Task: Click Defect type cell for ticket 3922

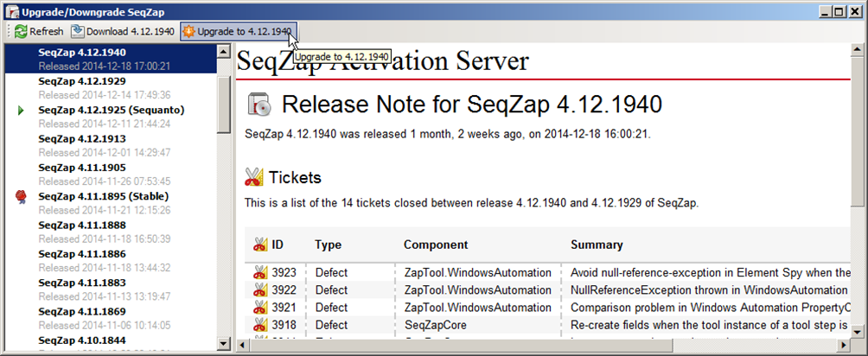Action: (x=332, y=290)
